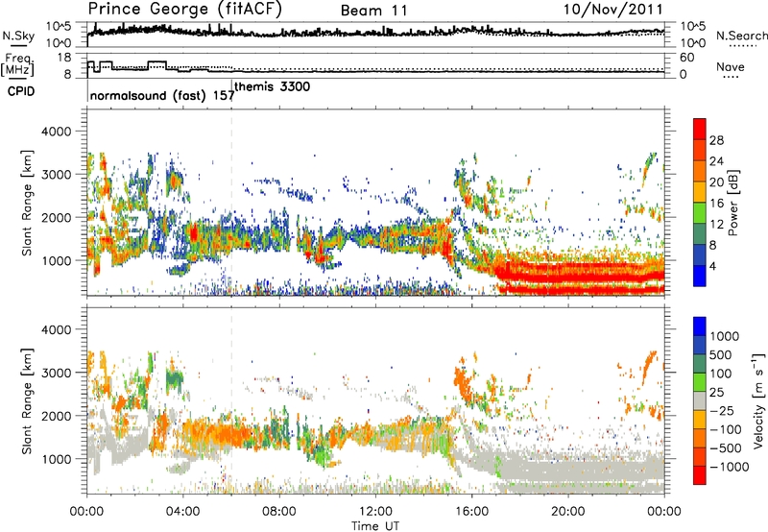
Task: Click the date '10/Nov/2011'
Action: pyautogui.click(x=612, y=10)
